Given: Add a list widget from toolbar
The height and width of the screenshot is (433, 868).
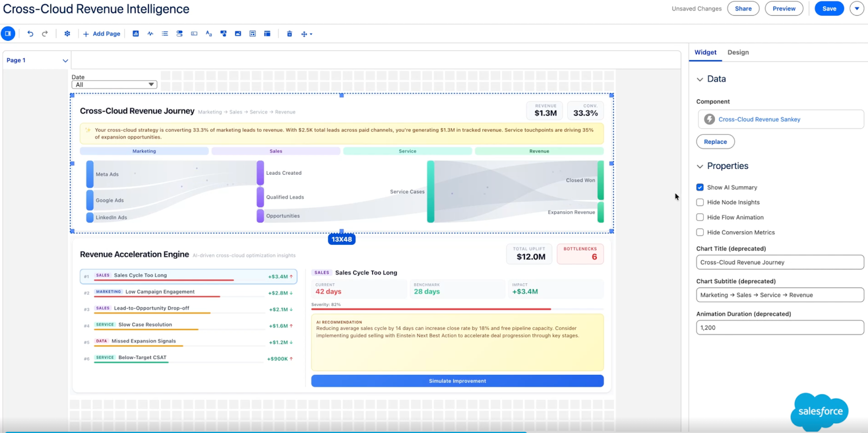Looking at the screenshot, I should tap(165, 34).
